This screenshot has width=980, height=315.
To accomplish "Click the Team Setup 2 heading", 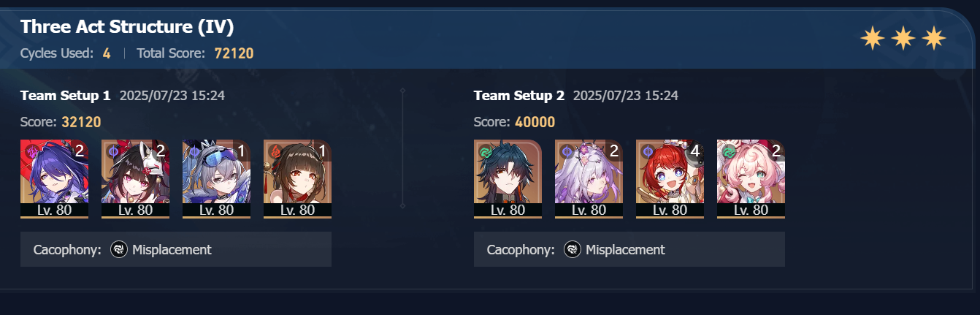I will click(x=519, y=95).
